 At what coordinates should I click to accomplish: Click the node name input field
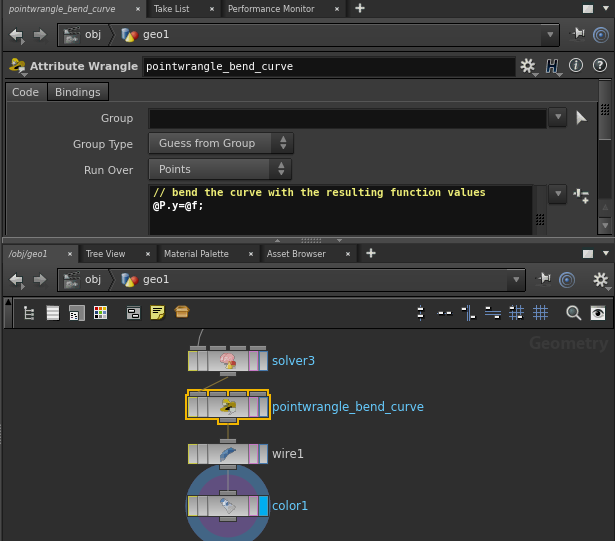[328, 67]
